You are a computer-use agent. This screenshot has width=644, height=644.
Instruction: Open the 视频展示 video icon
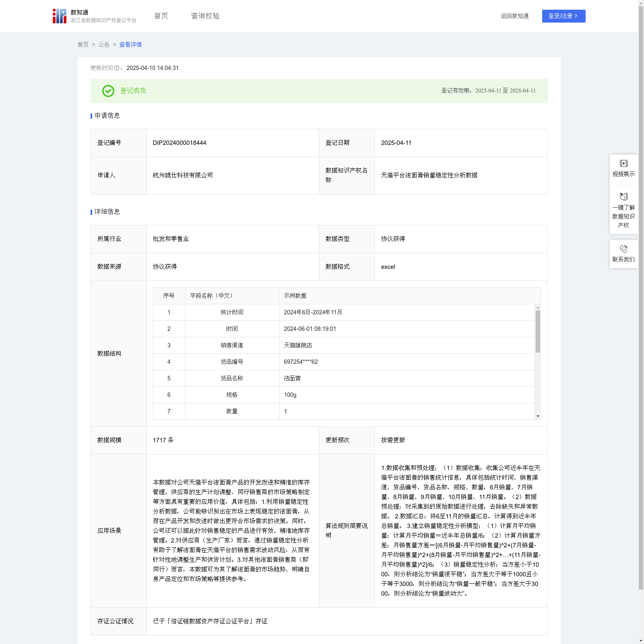(x=623, y=163)
